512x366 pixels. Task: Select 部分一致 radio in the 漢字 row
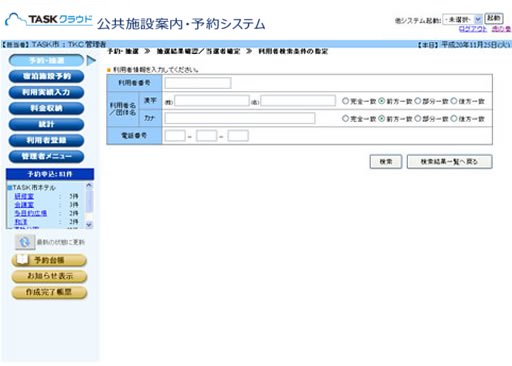[418, 101]
